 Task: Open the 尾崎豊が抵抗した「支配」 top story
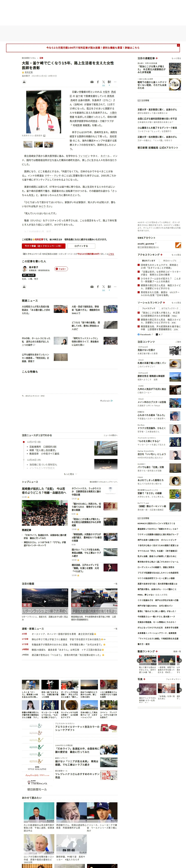coord(44,491)
